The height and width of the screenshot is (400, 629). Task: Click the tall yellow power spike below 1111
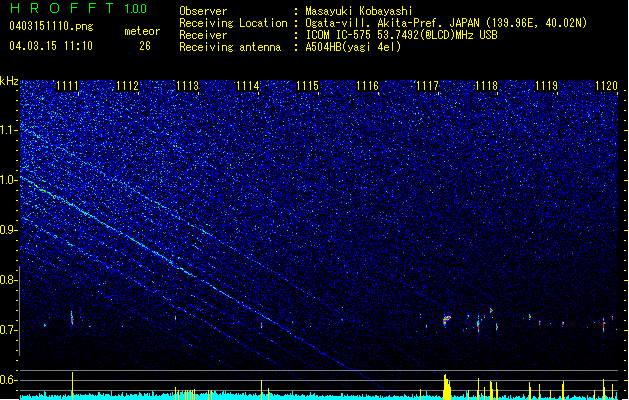tap(73, 385)
